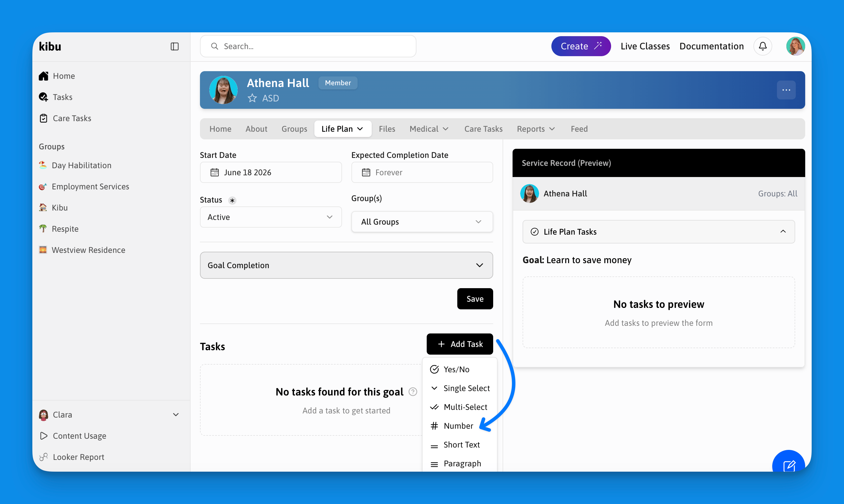Screen dimensions: 844x504
Task: Switch to the Groups tab
Action: pyautogui.click(x=294, y=129)
